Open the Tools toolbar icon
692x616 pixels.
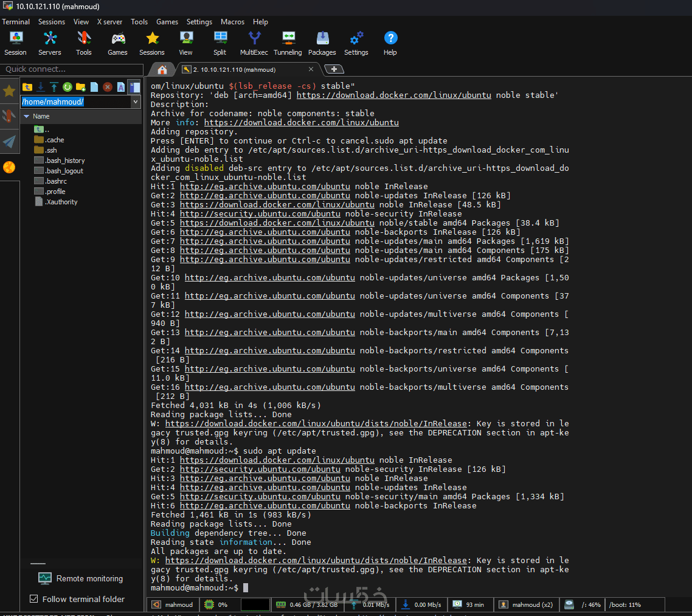click(83, 43)
